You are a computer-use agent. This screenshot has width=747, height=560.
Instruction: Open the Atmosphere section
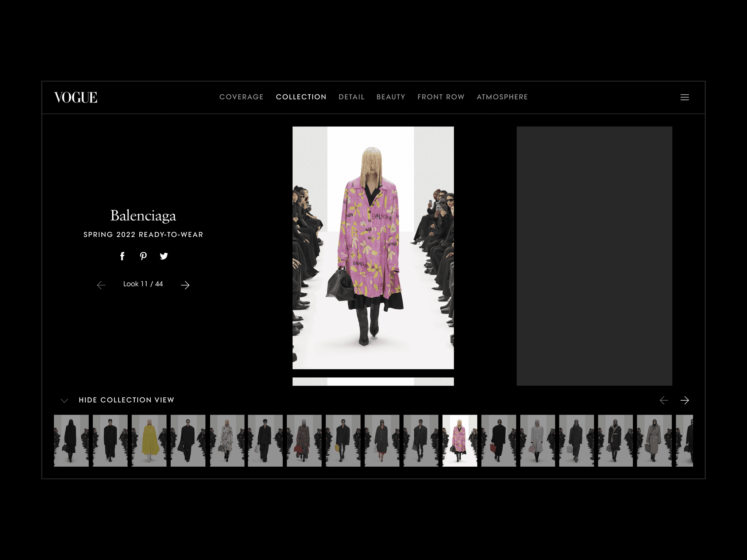point(502,97)
